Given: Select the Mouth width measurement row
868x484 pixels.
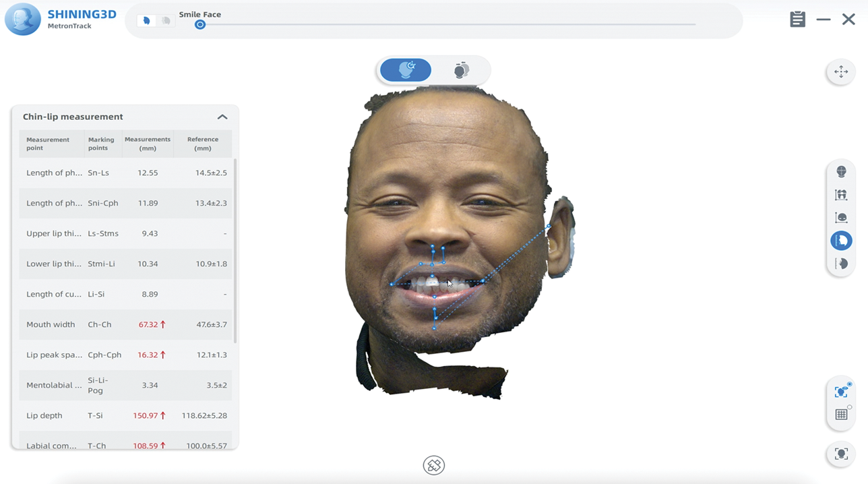Looking at the screenshot, I should (125, 324).
